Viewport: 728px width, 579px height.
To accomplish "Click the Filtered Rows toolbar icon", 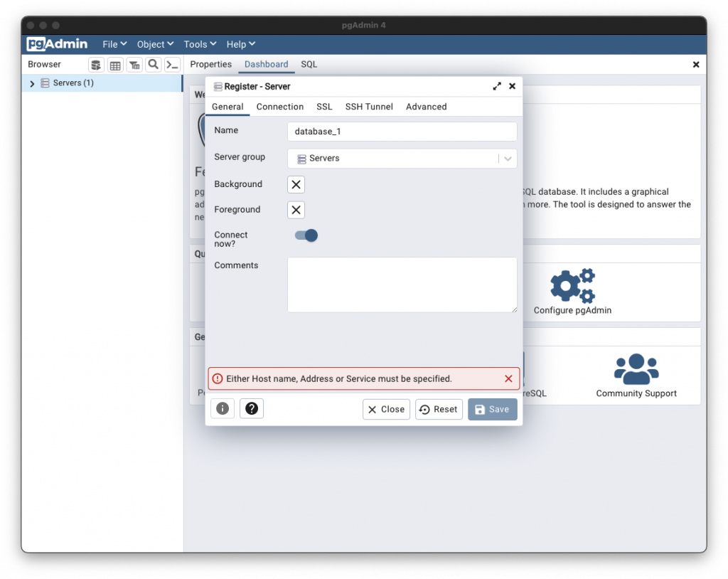I will click(x=134, y=65).
